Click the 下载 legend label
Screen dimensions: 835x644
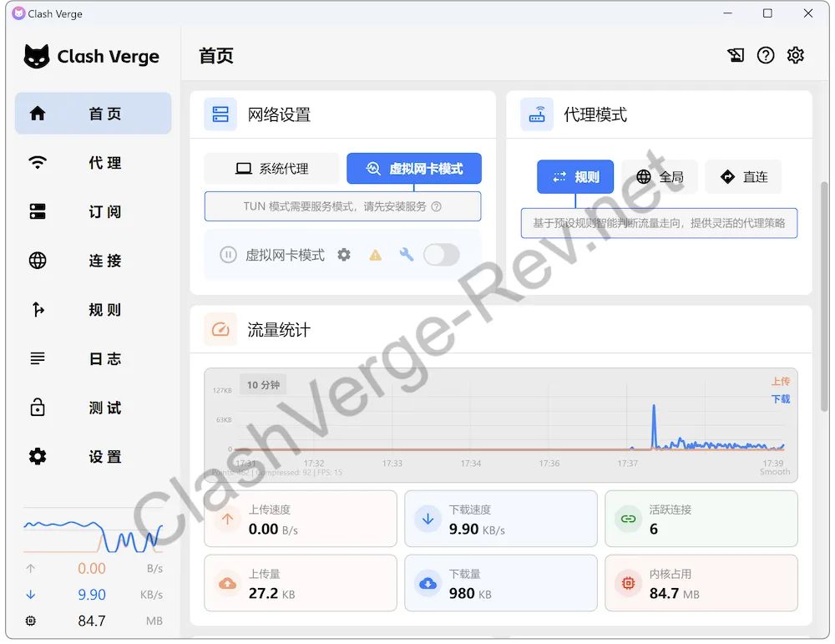point(781,399)
